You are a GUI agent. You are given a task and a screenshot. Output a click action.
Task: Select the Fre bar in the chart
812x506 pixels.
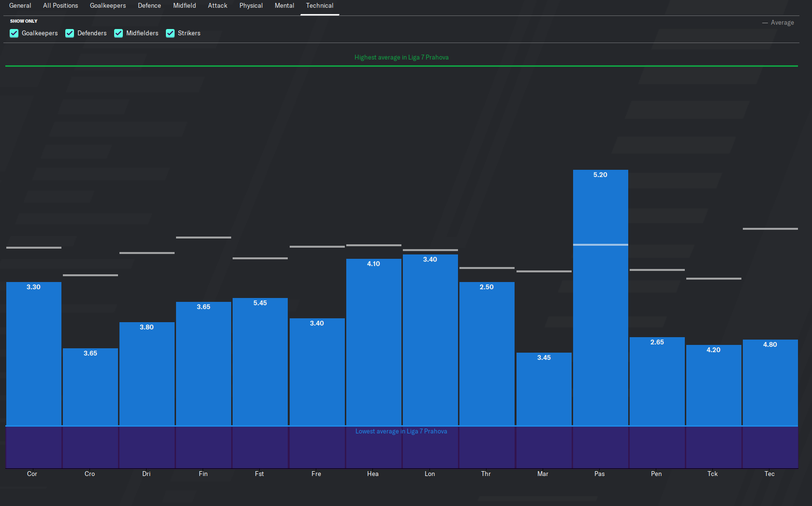click(317, 372)
